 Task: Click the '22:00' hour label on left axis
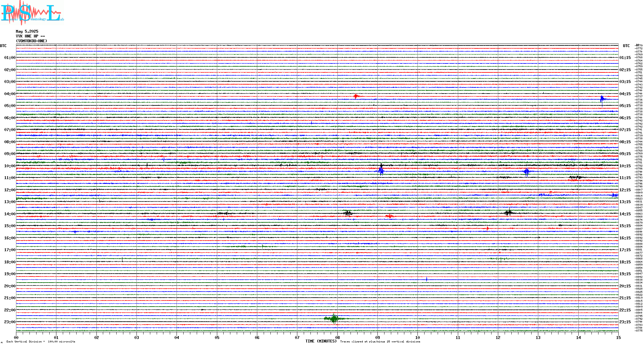tap(10, 310)
